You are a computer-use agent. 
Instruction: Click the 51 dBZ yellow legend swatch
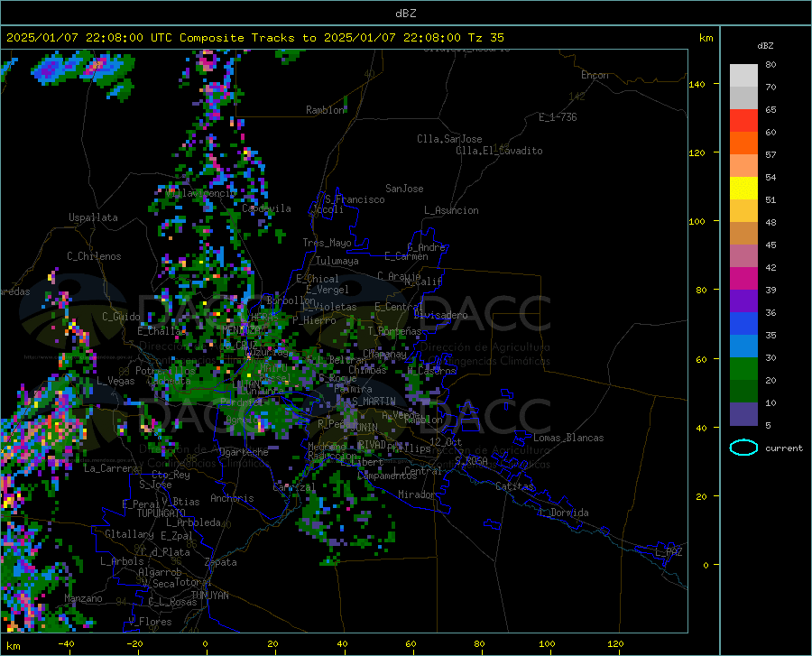pos(743,188)
